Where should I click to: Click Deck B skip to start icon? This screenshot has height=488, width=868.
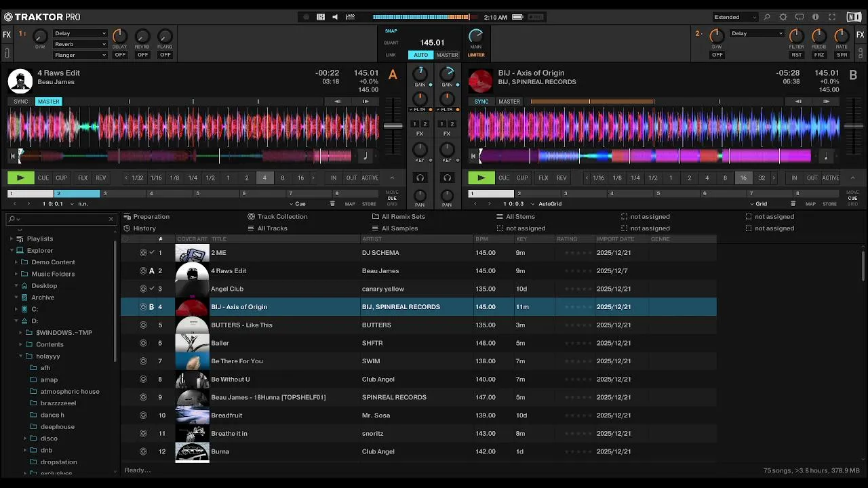[x=473, y=157]
